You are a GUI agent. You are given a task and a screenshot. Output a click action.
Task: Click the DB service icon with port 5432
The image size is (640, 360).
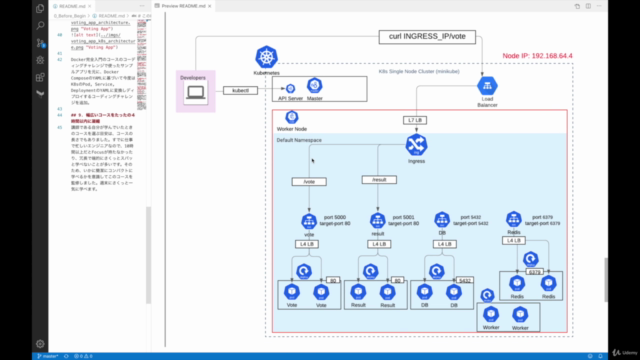pos(442,220)
